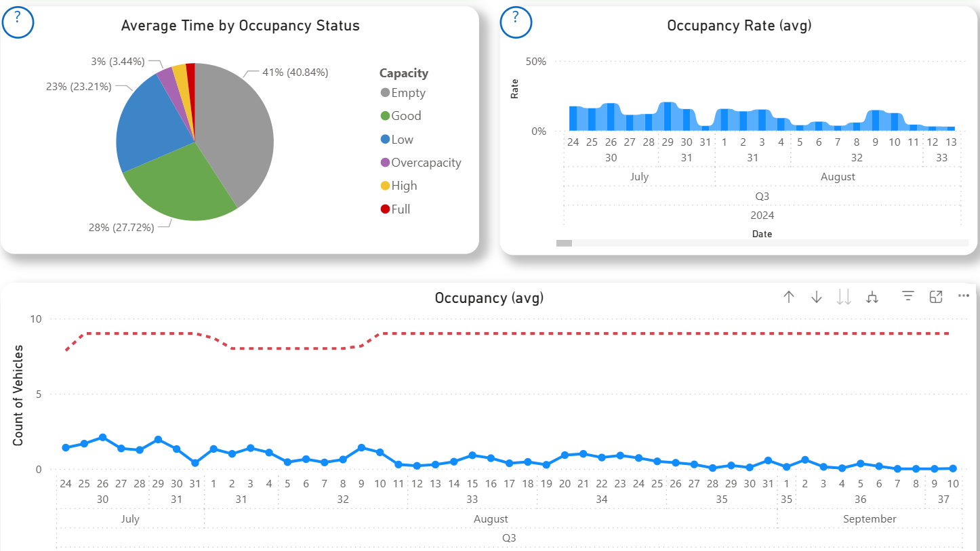Click go to next level double-arrow icon

[844, 297]
